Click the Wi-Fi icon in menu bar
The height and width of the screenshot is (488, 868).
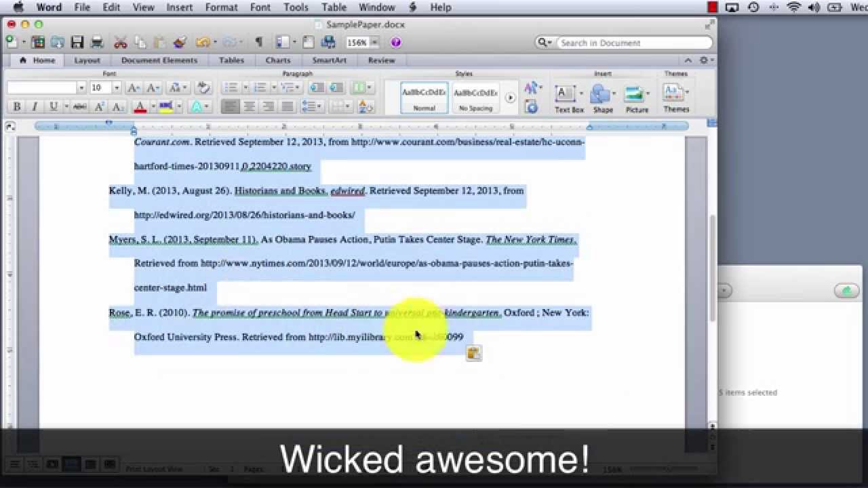click(x=793, y=7)
